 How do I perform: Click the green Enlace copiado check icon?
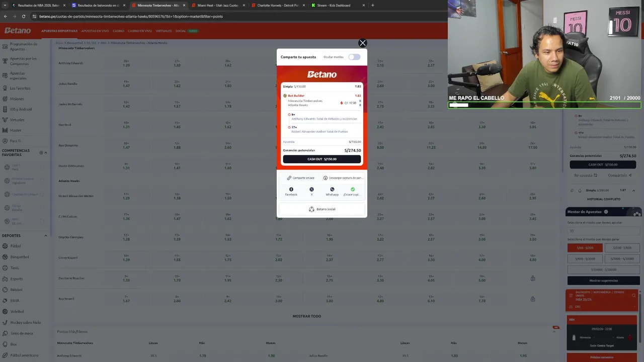(353, 190)
